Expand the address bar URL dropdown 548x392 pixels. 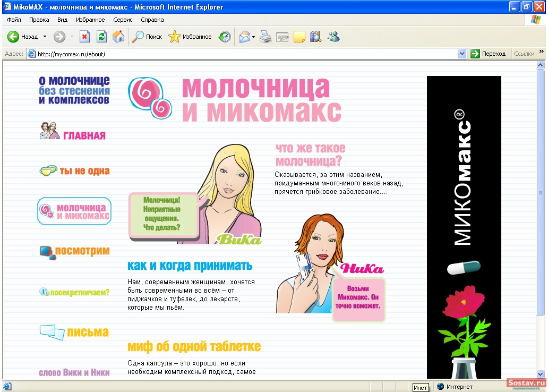point(462,54)
